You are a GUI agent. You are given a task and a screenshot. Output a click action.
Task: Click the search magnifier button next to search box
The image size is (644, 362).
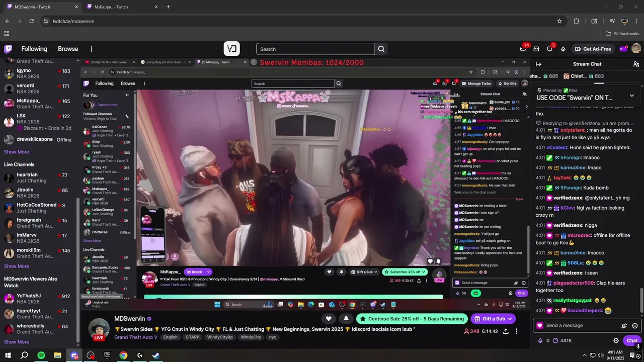[x=381, y=49]
